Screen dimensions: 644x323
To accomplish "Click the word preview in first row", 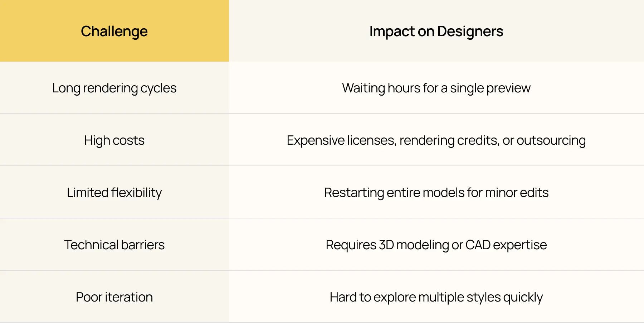I will click(x=508, y=88).
